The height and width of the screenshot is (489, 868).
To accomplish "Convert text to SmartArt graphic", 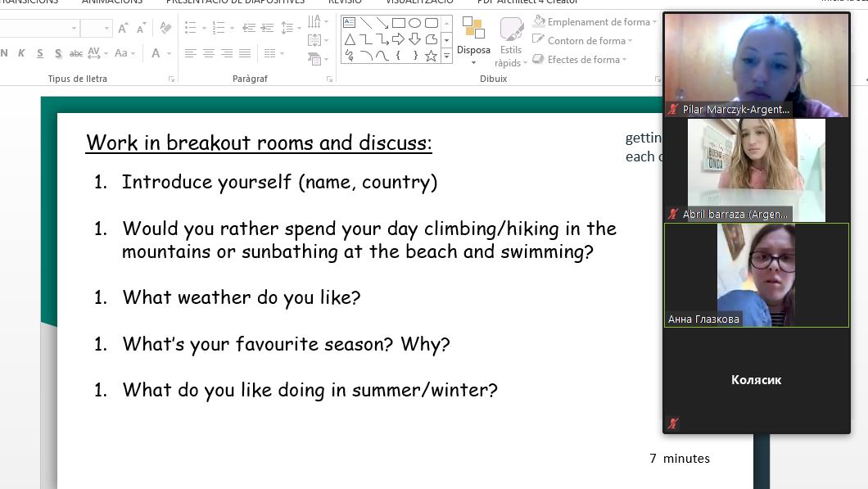I will pos(318,59).
